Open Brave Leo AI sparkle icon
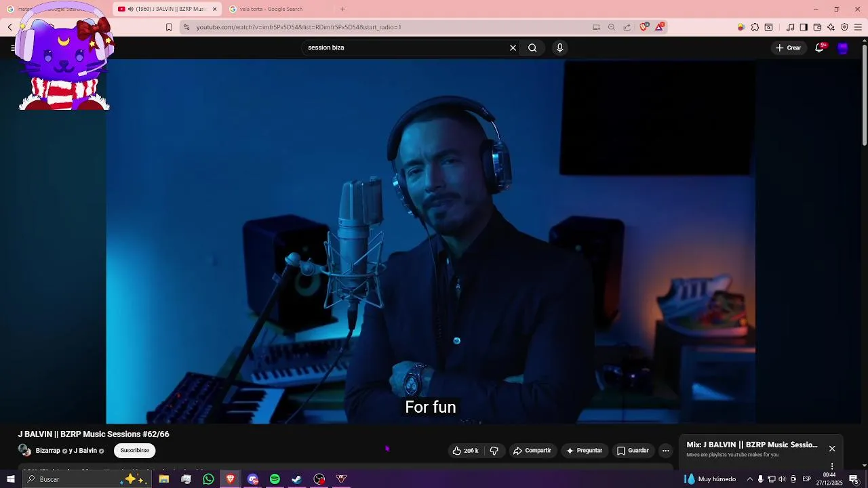The image size is (868, 488). click(x=831, y=27)
